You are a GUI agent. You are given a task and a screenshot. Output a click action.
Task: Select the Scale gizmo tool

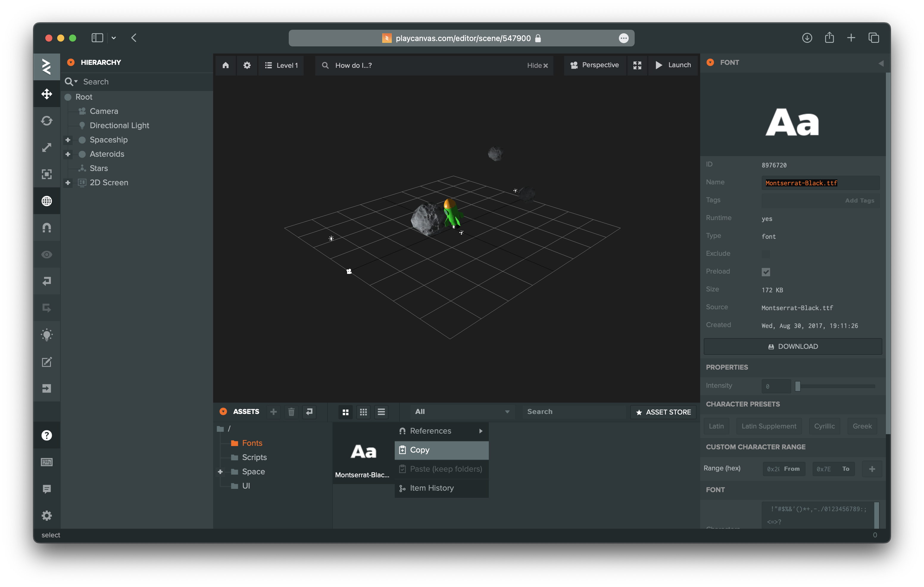pyautogui.click(x=46, y=147)
